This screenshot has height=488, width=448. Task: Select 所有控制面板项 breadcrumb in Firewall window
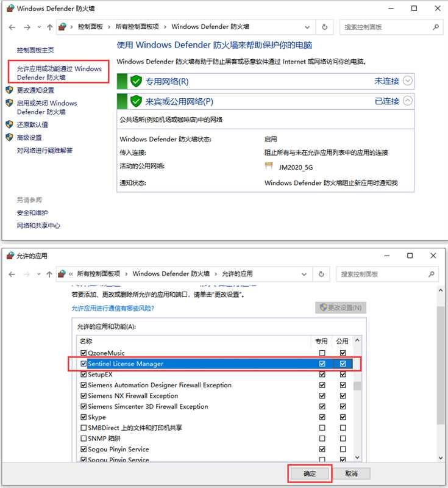(137, 27)
